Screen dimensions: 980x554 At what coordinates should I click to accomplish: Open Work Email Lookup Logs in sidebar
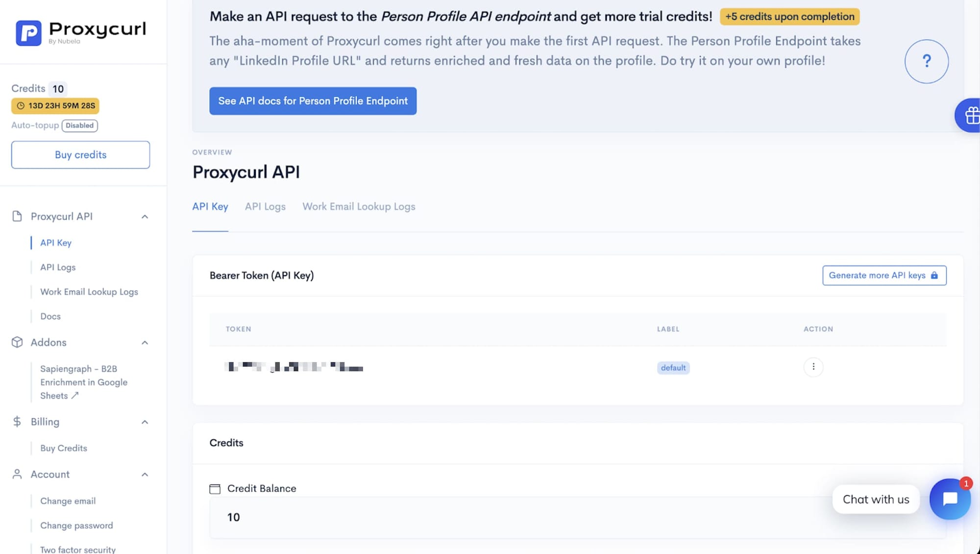[89, 291]
